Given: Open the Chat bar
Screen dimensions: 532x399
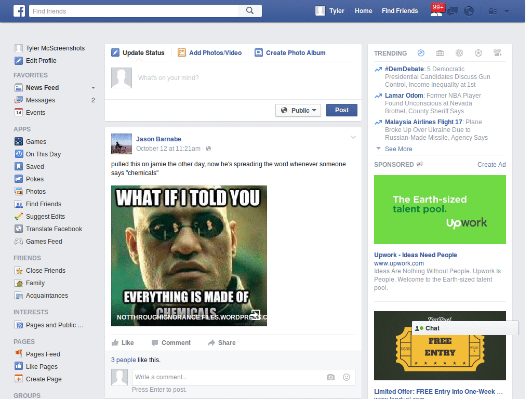Looking at the screenshot, I should [465, 328].
